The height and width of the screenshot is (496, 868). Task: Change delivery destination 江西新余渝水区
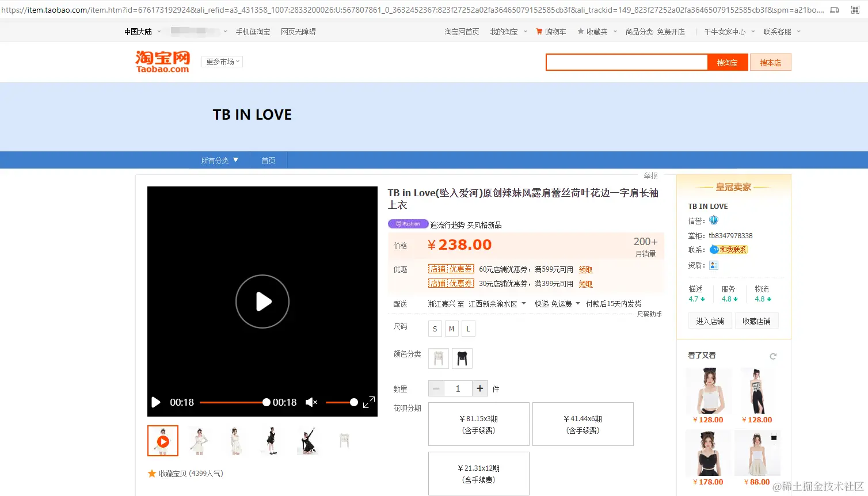click(497, 304)
